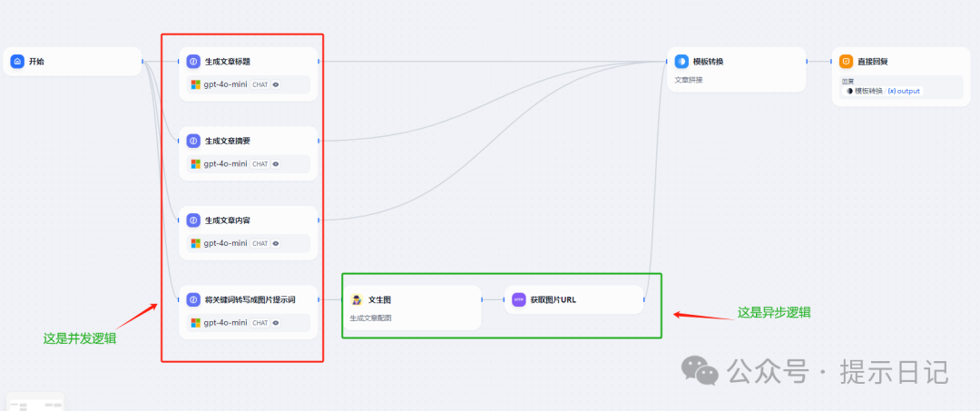The width and height of the screenshot is (980, 411).
Task: Click the CHAT badge in 生成文章摘要 node
Action: [260, 164]
